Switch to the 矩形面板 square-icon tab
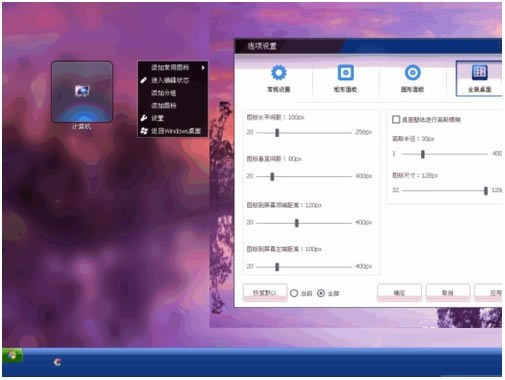This screenshot has height=380, width=505. tap(346, 79)
